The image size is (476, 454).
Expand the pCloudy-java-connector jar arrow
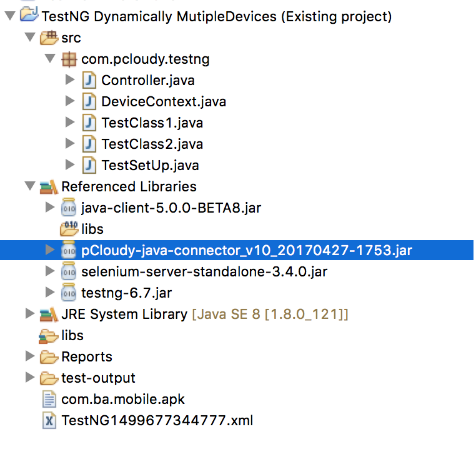(50, 250)
